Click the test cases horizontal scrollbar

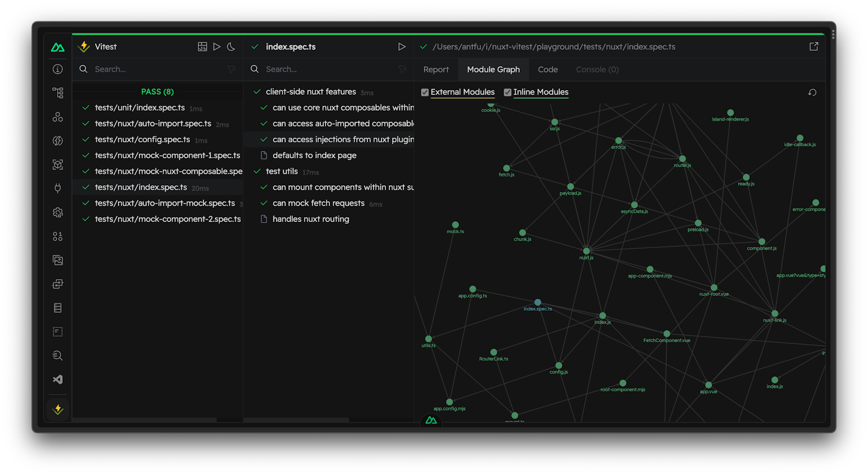tap(297, 420)
